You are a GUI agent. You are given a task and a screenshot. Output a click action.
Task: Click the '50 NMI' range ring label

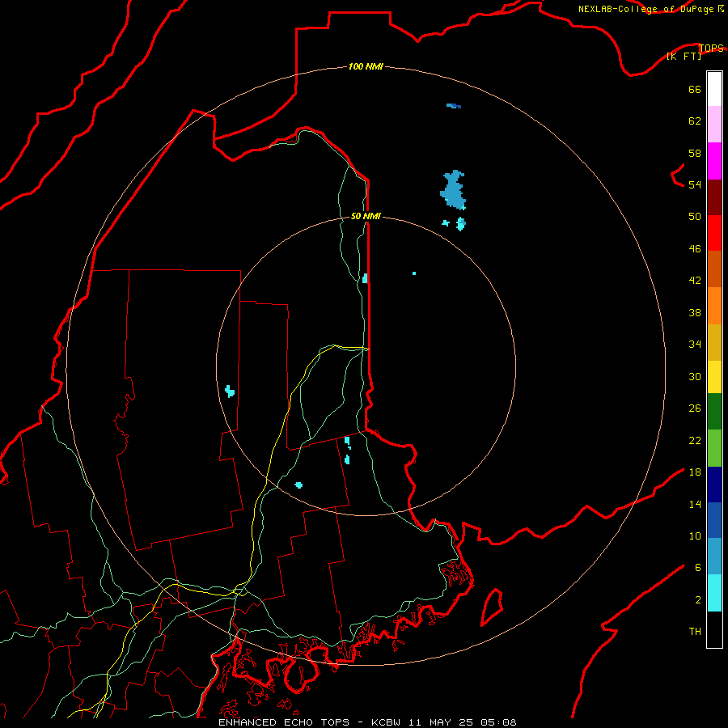tap(366, 216)
